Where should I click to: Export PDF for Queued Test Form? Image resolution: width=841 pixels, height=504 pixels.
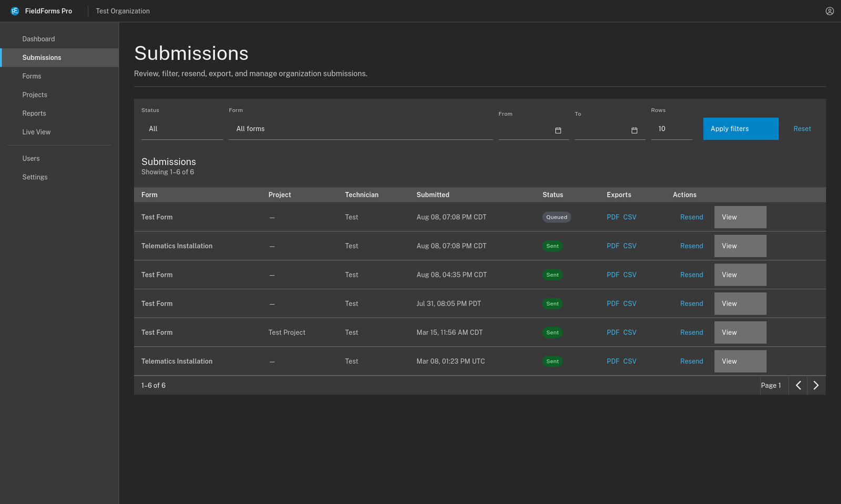[613, 217]
